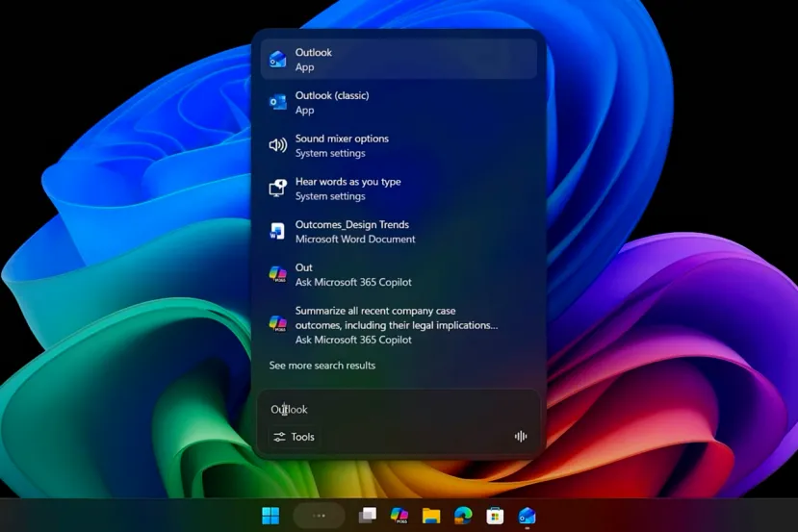Viewport: 798px width, 532px height.
Task: Click the Task View taskbar icon
Action: click(x=368, y=516)
